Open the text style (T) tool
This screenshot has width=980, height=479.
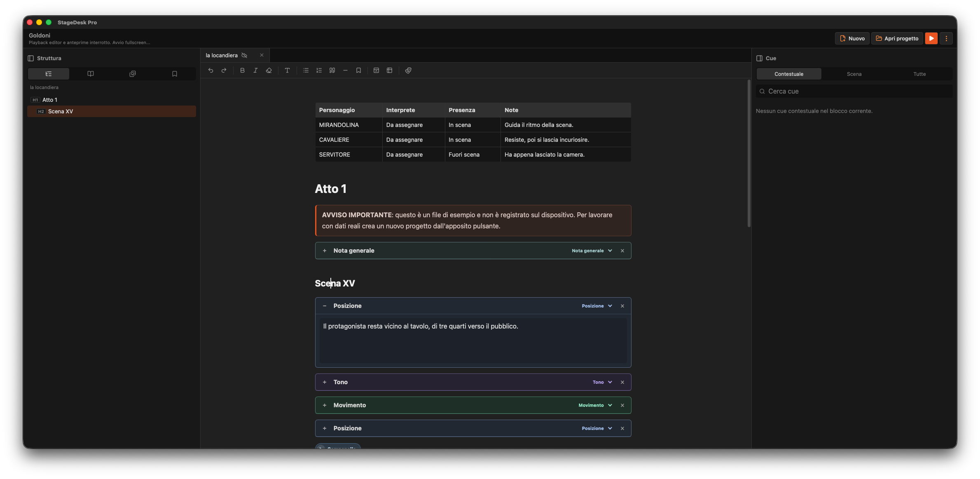click(287, 70)
